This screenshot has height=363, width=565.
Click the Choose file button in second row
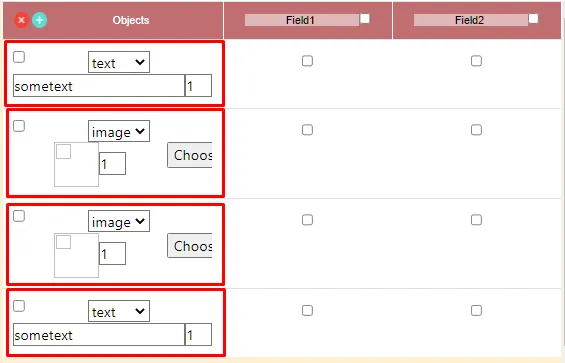tap(190, 155)
